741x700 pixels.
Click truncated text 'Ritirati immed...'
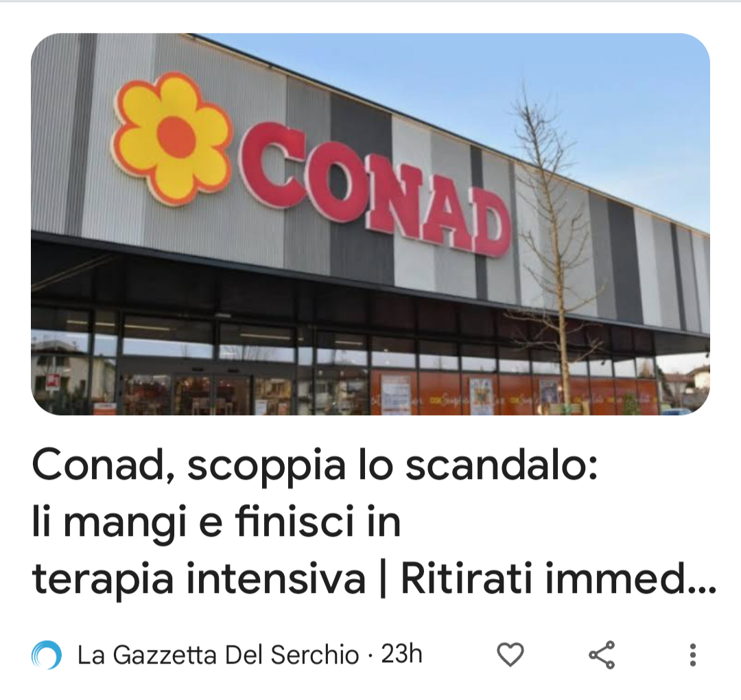tap(559, 579)
